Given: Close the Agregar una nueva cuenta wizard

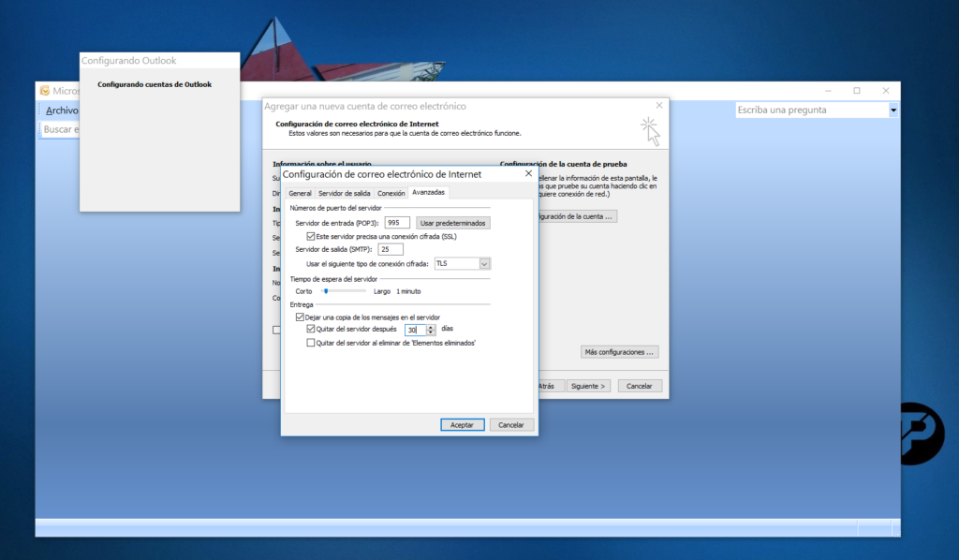Looking at the screenshot, I should pos(659,106).
